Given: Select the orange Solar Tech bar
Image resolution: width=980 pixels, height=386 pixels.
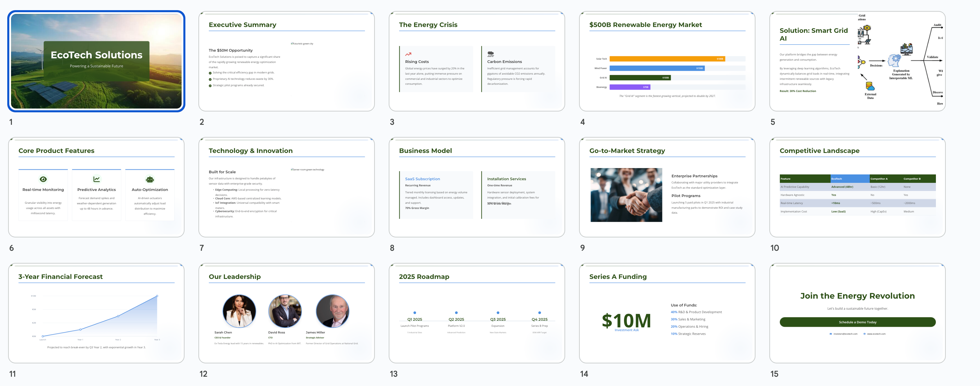Looking at the screenshot, I should coord(667,59).
